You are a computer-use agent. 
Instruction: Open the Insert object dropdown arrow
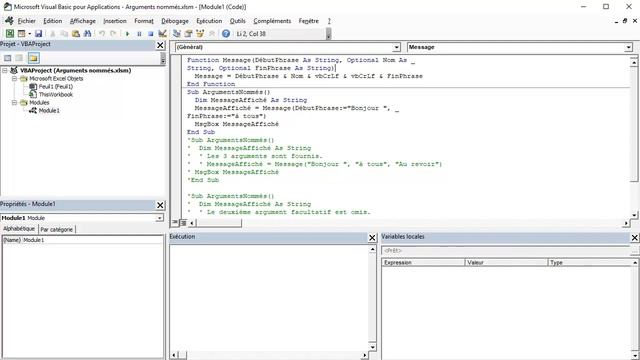[x=29, y=33]
